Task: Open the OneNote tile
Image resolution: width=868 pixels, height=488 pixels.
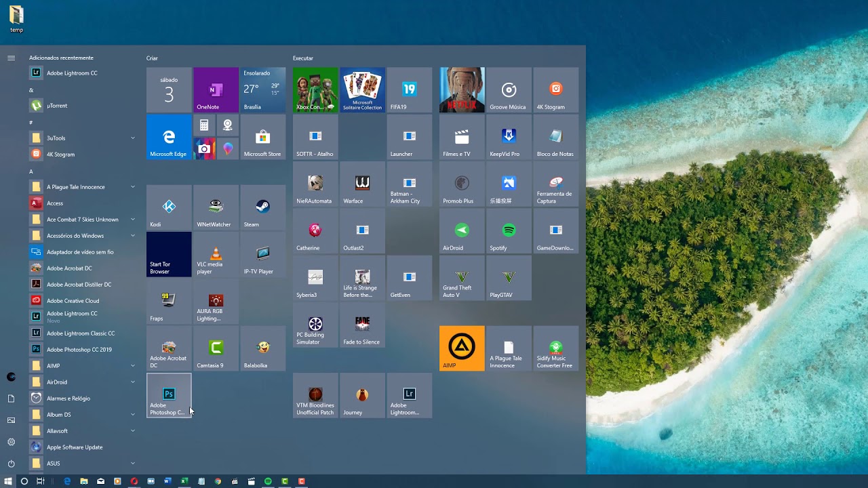Action: tap(216, 89)
